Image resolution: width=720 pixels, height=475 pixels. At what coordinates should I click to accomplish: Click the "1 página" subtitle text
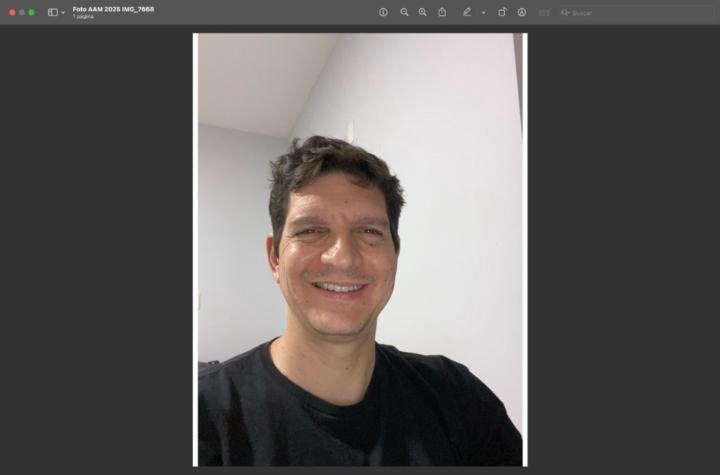pyautogui.click(x=82, y=17)
